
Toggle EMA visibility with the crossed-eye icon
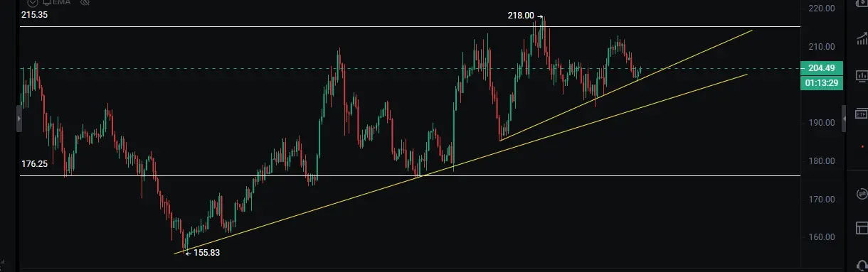click(85, 2)
